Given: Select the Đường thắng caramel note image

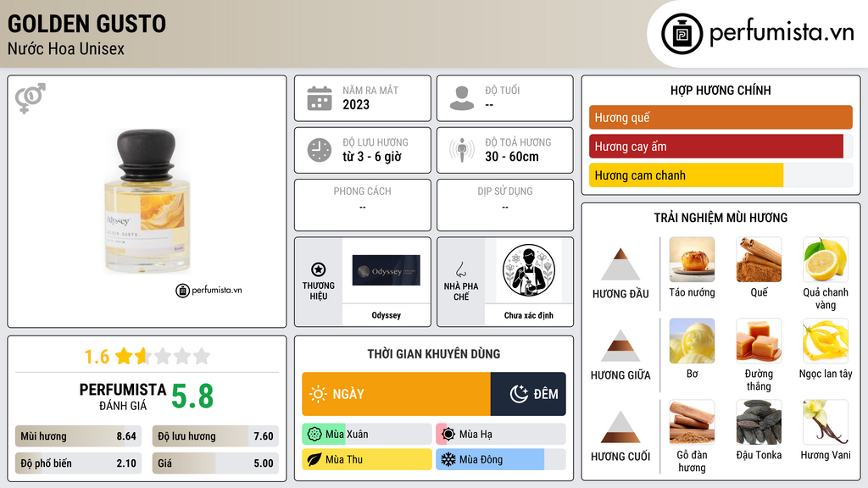Looking at the screenshot, I should point(759,341).
